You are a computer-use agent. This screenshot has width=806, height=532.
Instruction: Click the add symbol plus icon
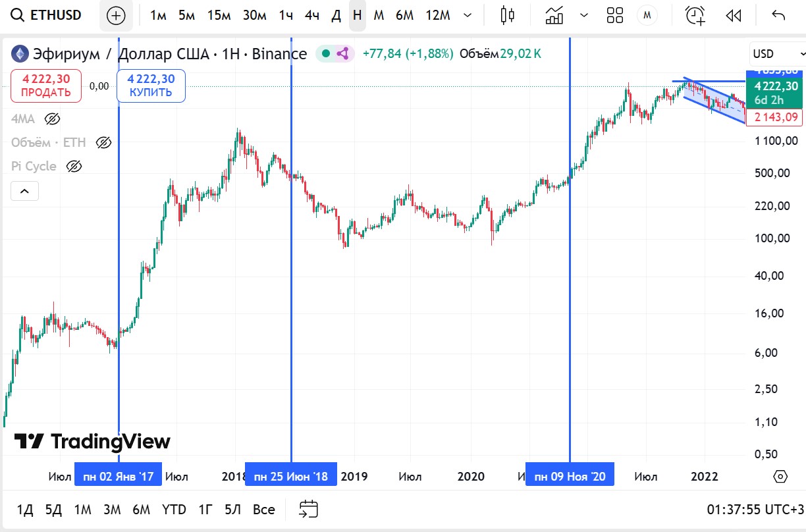[x=116, y=16]
